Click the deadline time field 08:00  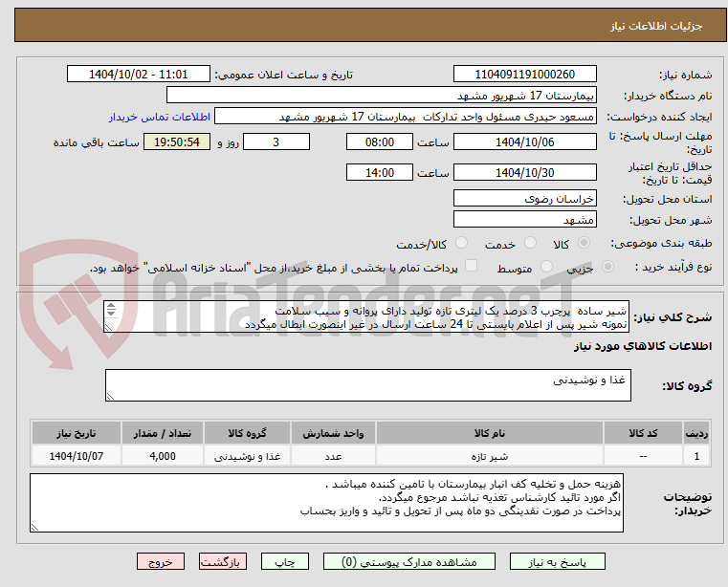pos(380,142)
